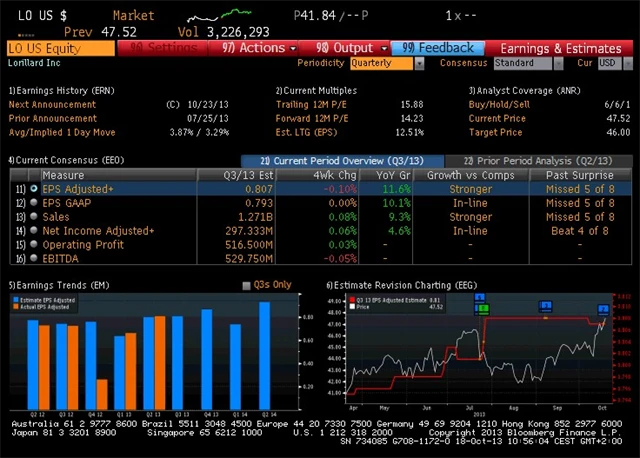The height and width of the screenshot is (458, 640).
Task: Select the EPS GAAP radio button
Action: point(34,202)
